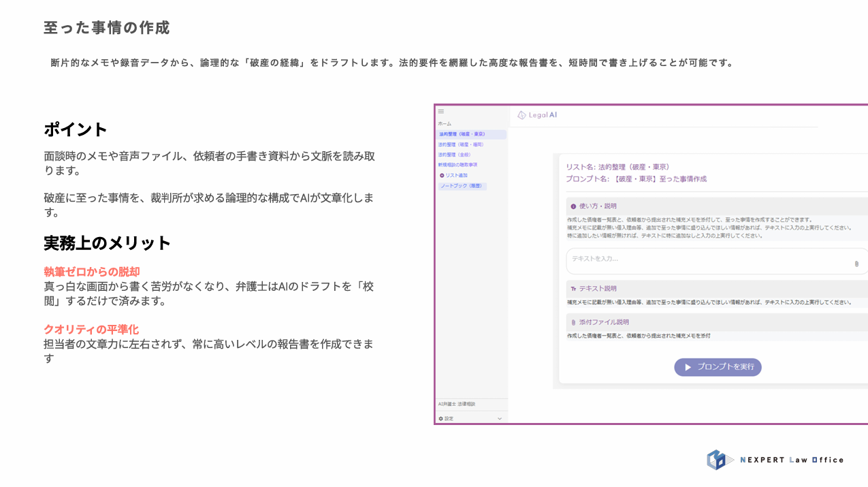The image size is (868, 487).
Task: Click AI弁護士 法律相談 at sidebar bottom
Action: pyautogui.click(x=456, y=404)
